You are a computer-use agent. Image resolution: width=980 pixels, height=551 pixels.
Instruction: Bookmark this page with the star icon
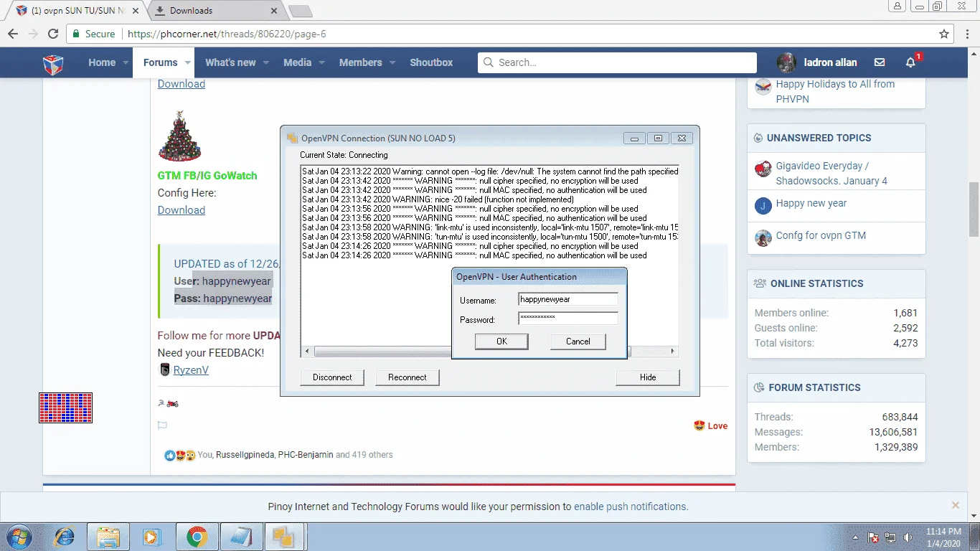click(944, 34)
